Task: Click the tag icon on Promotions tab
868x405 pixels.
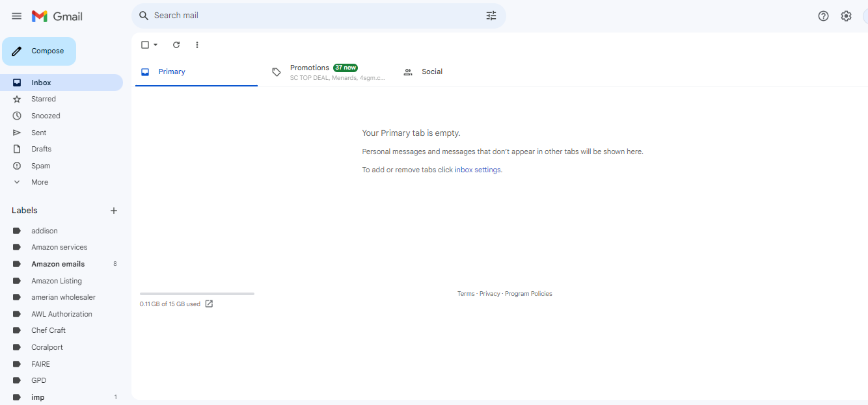Action: 277,72
